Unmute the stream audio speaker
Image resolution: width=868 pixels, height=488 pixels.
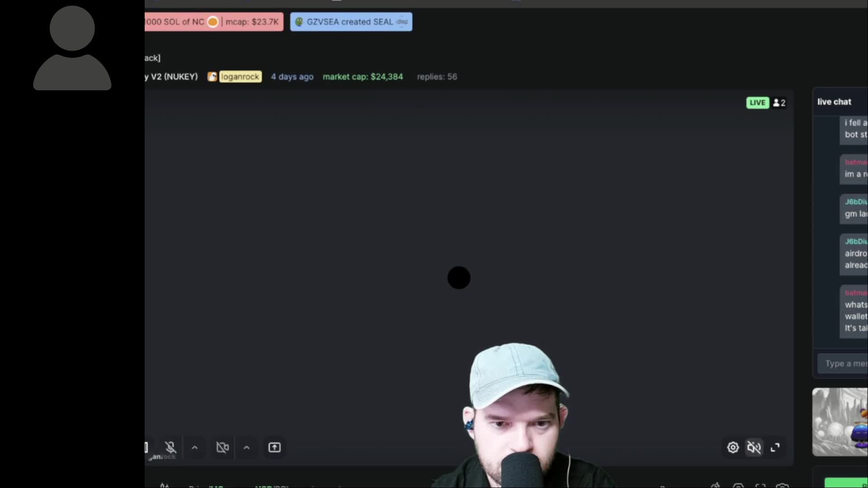tap(754, 447)
